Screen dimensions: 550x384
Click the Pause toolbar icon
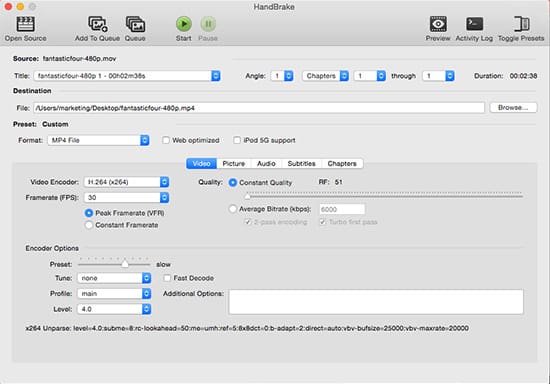[208, 24]
